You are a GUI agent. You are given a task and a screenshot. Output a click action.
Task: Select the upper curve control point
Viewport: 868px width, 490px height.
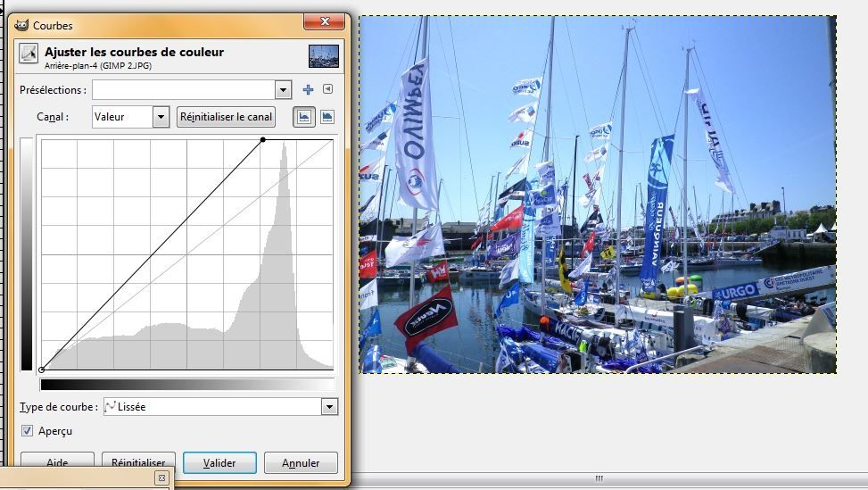pyautogui.click(x=263, y=139)
